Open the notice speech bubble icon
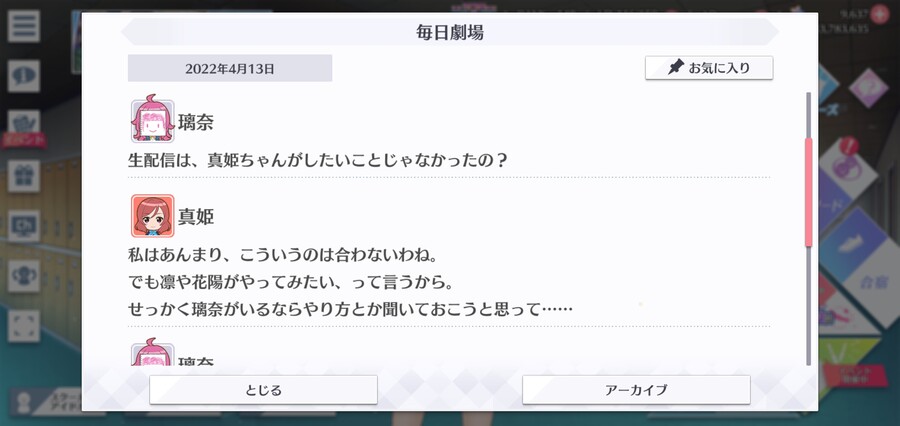900x426 pixels. [x=24, y=76]
